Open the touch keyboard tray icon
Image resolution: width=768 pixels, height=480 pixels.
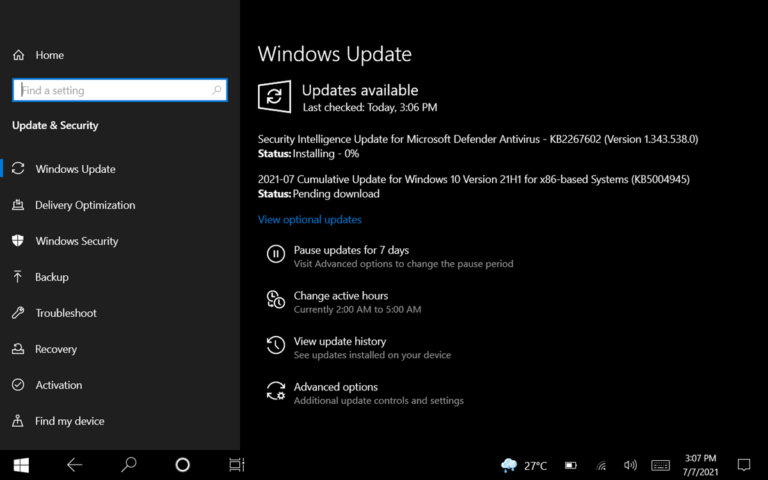click(x=660, y=465)
